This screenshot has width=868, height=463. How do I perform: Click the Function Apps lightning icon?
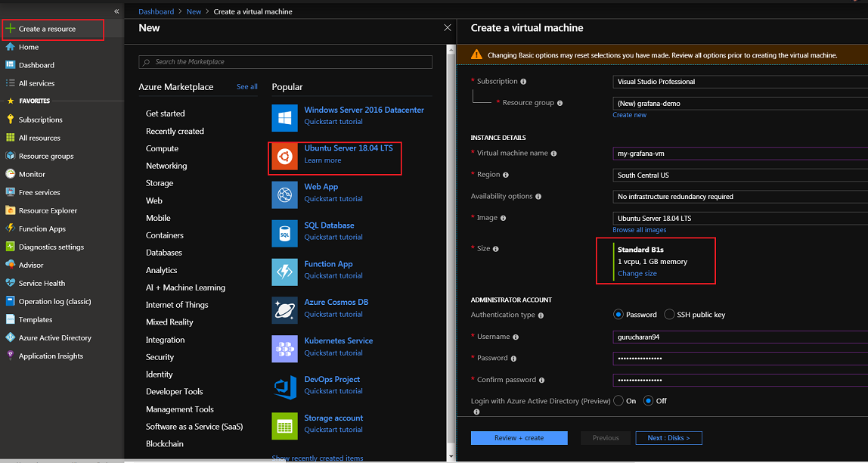click(10, 228)
